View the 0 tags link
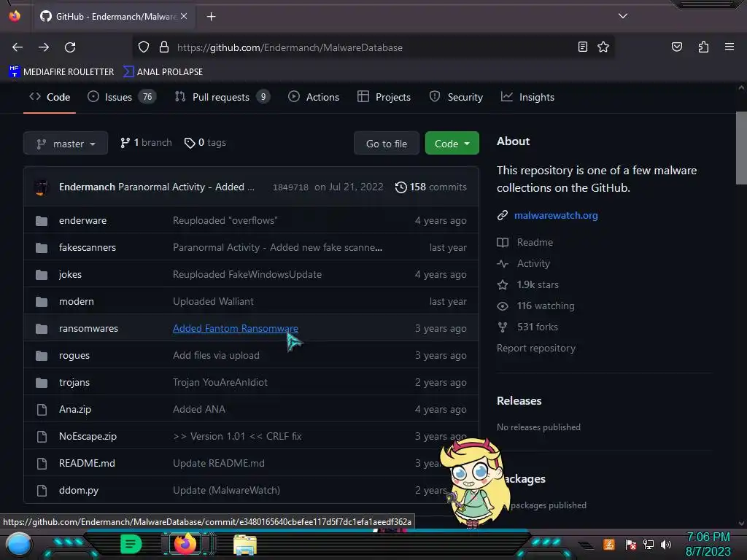Image resolution: width=747 pixels, height=560 pixels. pos(205,143)
